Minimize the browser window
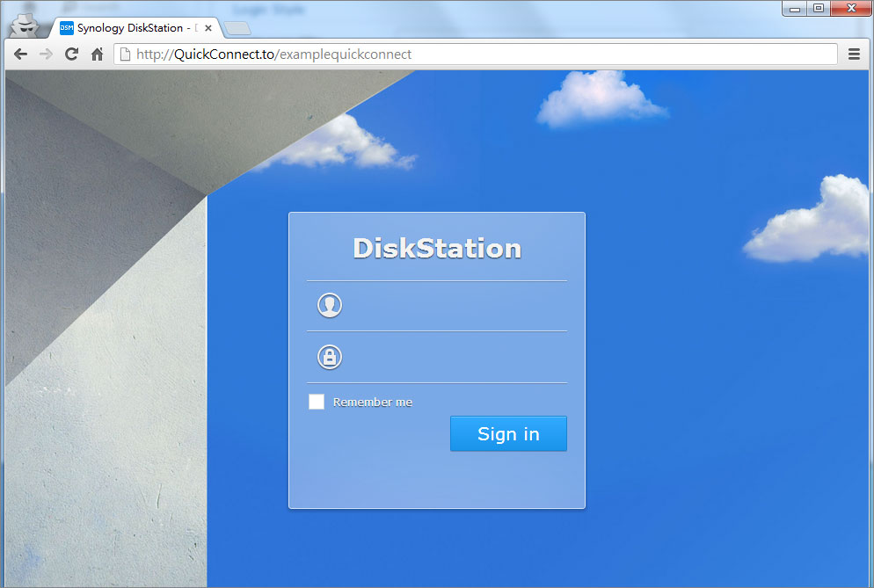Image resolution: width=874 pixels, height=588 pixels. 795,9
